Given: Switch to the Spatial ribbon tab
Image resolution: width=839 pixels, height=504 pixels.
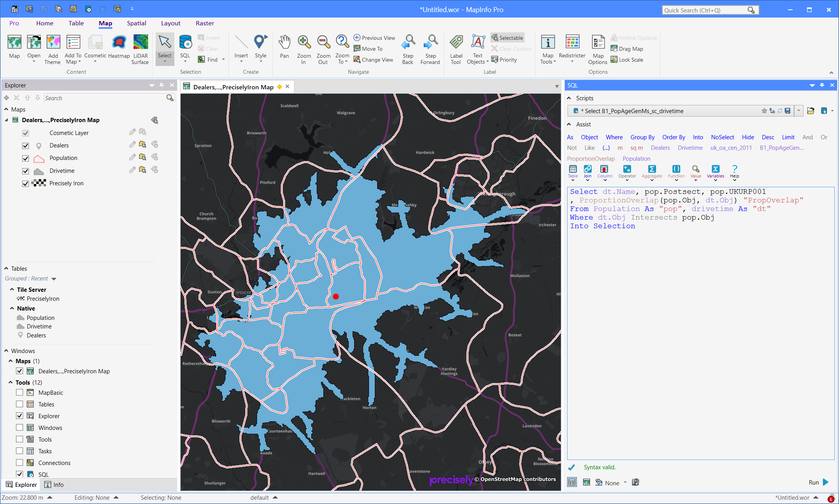Looking at the screenshot, I should click(137, 23).
